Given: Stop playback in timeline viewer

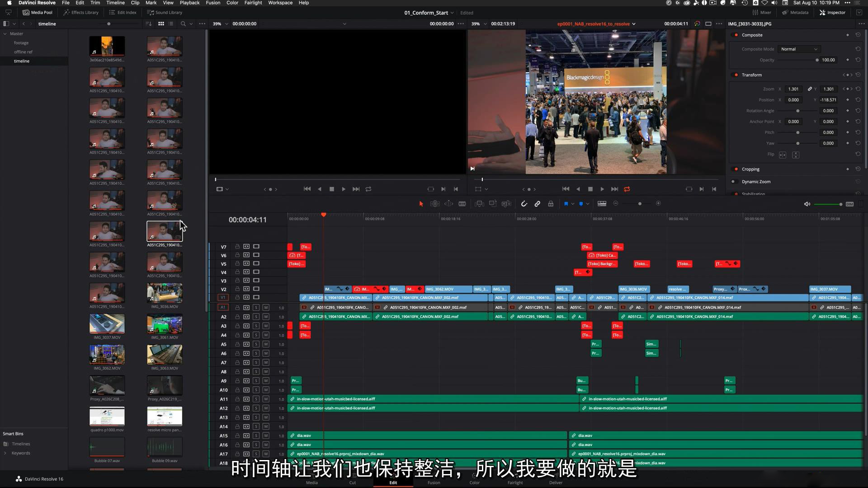Looking at the screenshot, I should 590,189.
